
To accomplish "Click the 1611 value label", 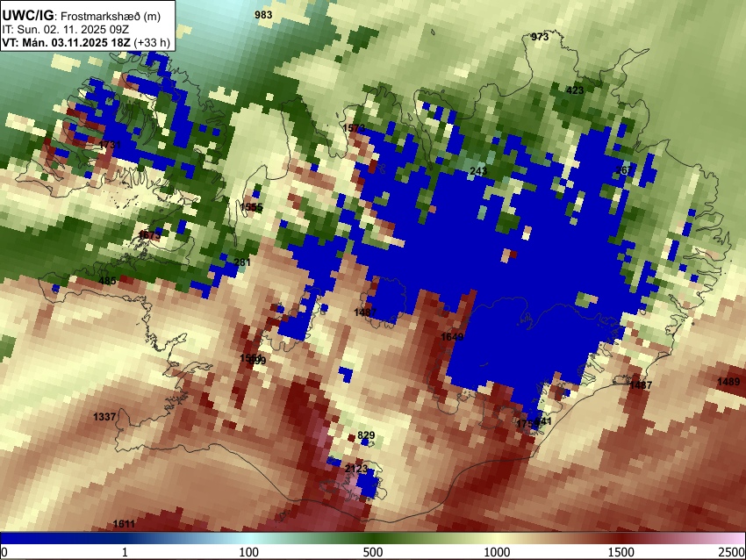I will tap(124, 524).
